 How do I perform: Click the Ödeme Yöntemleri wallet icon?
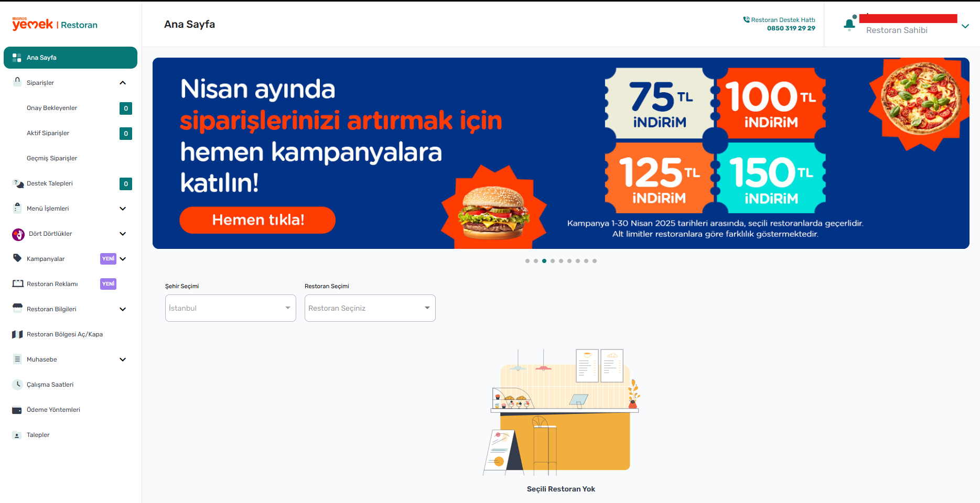[17, 410]
